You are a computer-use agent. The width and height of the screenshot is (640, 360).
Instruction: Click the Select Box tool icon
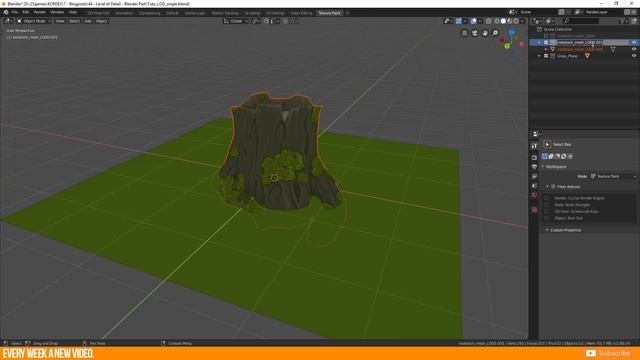pos(547,144)
